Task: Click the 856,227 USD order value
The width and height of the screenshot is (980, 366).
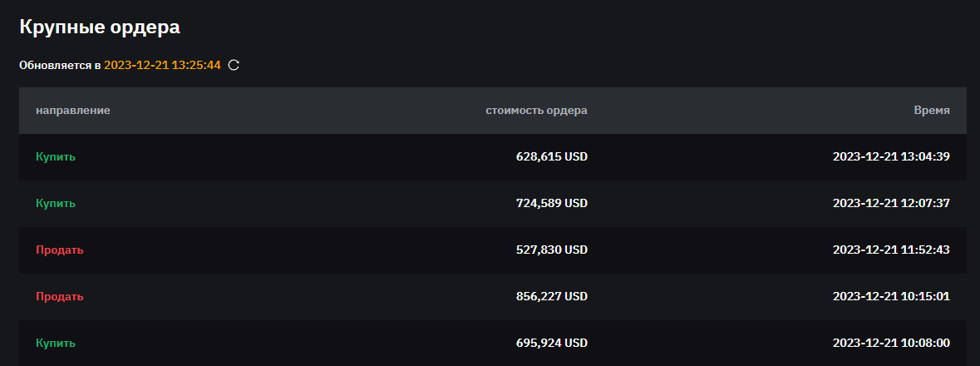Action: point(551,296)
